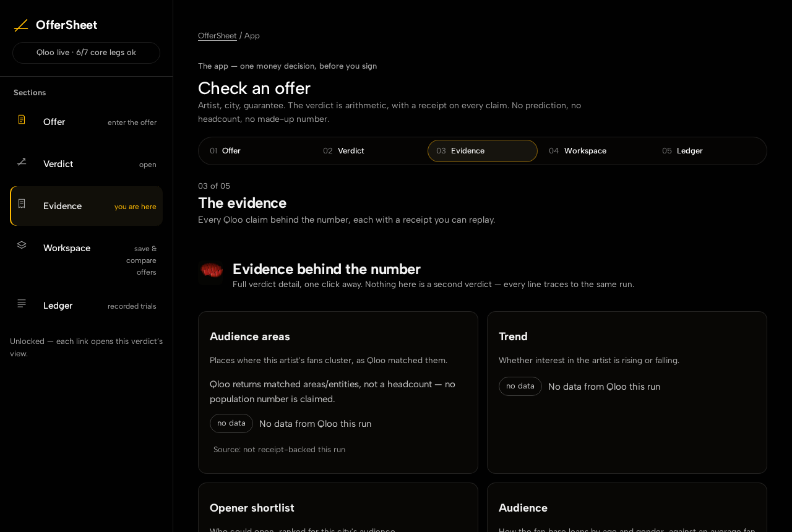Click the 'no data' badge in Trend card
The width and height of the screenshot is (792, 532).
pos(520,386)
